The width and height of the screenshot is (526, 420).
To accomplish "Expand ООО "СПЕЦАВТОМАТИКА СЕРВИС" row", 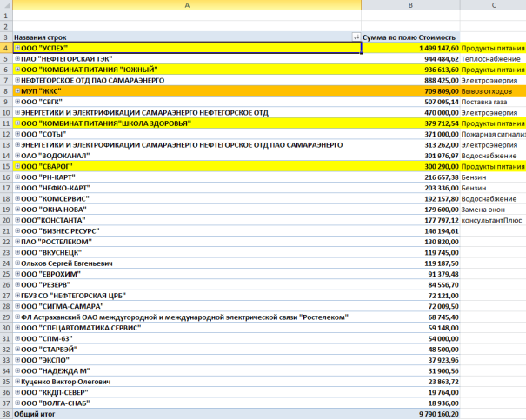I will [17, 328].
